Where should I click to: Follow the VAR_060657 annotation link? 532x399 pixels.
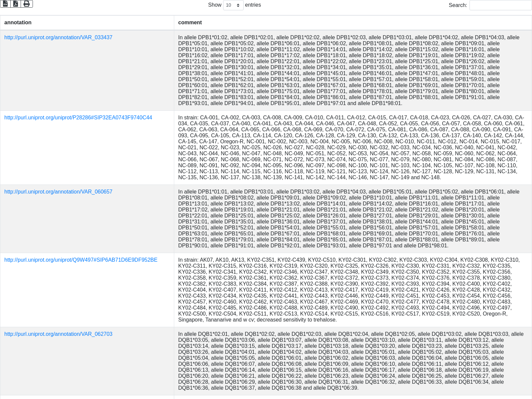point(58,192)
